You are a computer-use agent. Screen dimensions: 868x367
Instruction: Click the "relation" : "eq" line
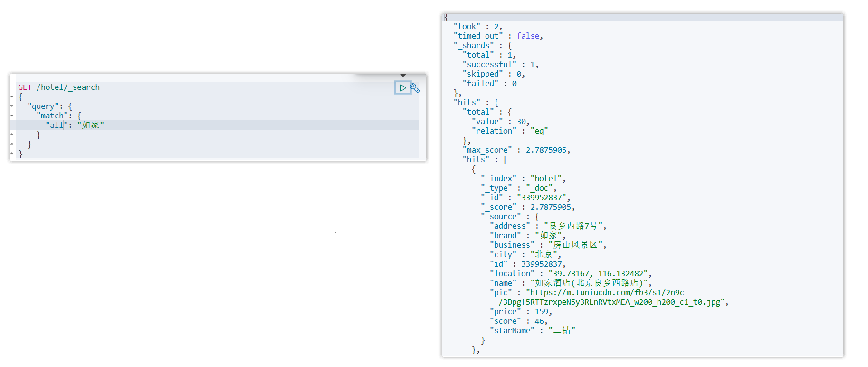coord(510,131)
